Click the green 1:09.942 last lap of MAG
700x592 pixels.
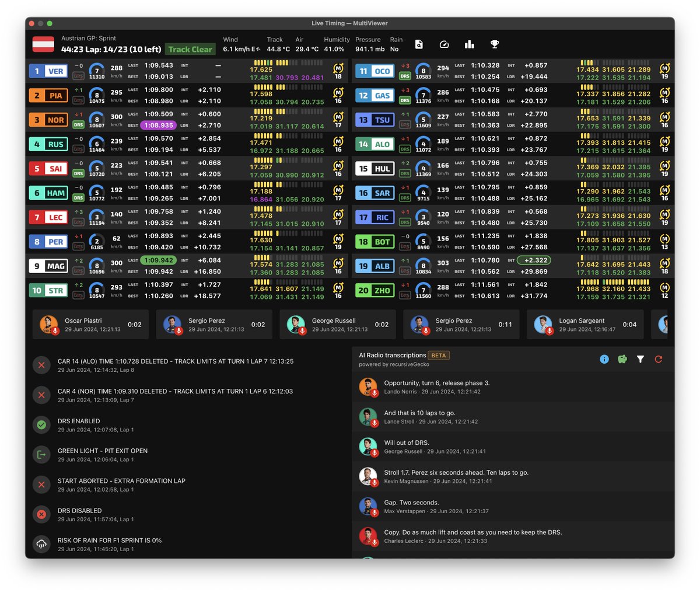click(x=159, y=260)
